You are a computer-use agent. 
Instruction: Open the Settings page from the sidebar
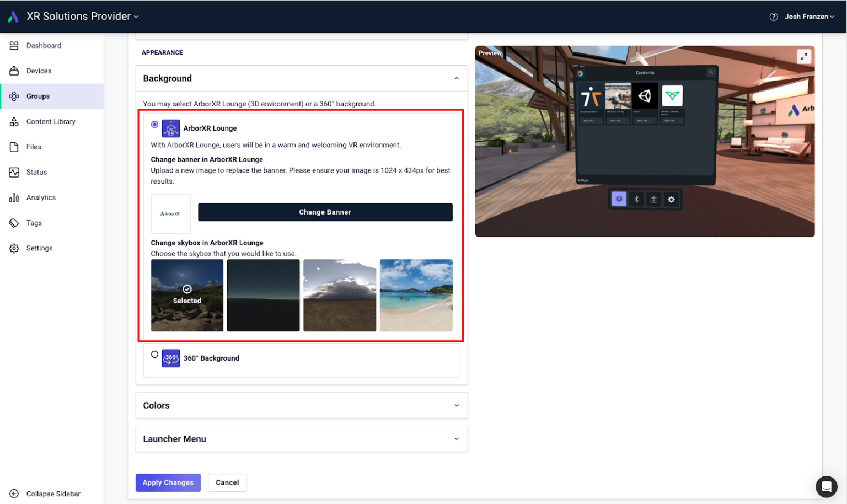39,248
